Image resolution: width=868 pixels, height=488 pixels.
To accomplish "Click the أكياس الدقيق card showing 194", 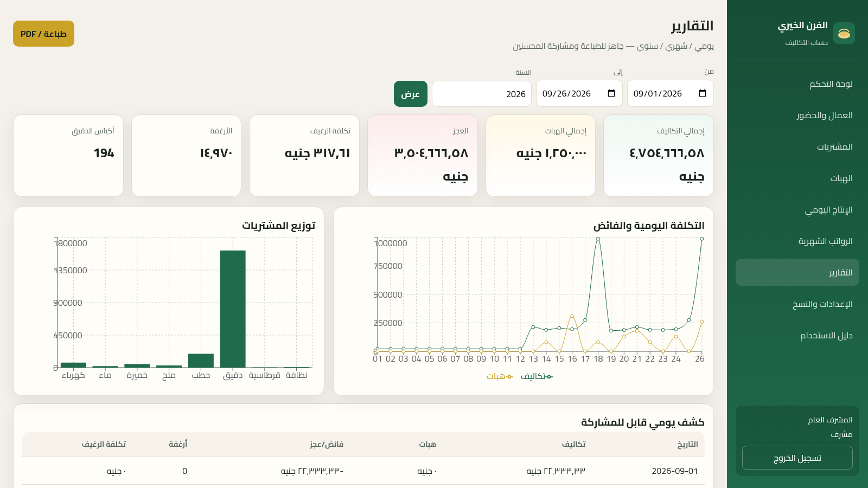I will pos(68,156).
